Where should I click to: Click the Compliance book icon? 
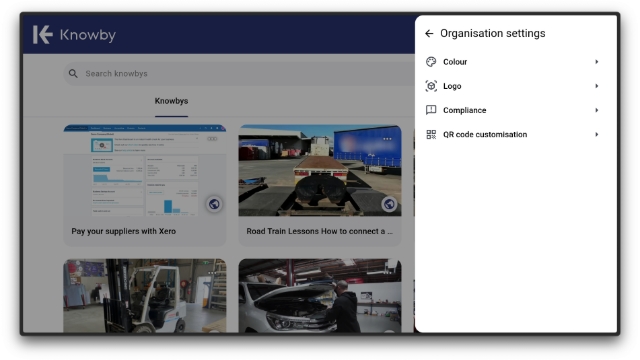point(431,110)
